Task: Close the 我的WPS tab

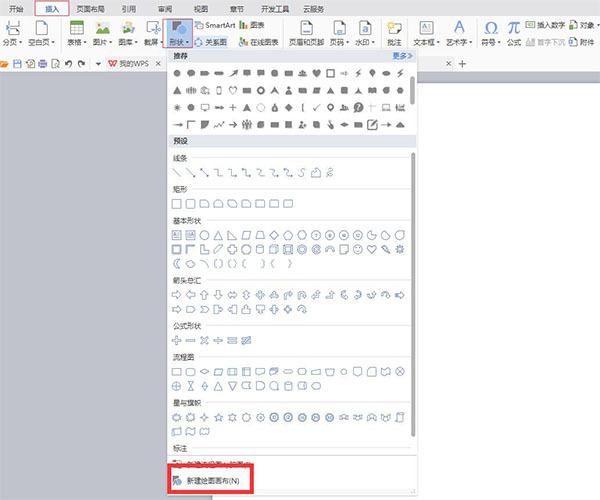Action: point(158,64)
